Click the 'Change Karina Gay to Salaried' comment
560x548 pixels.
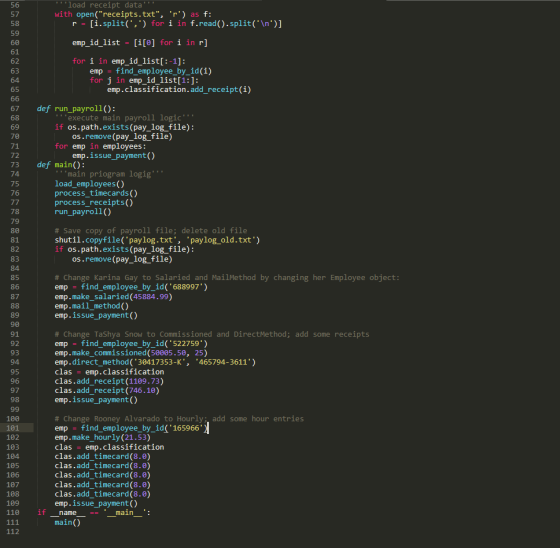(x=227, y=278)
